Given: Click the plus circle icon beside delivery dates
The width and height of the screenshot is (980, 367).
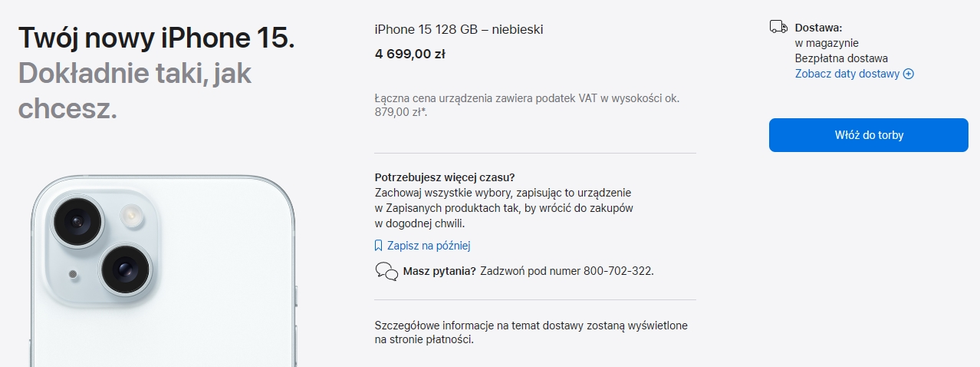Looking at the screenshot, I should 909,74.
